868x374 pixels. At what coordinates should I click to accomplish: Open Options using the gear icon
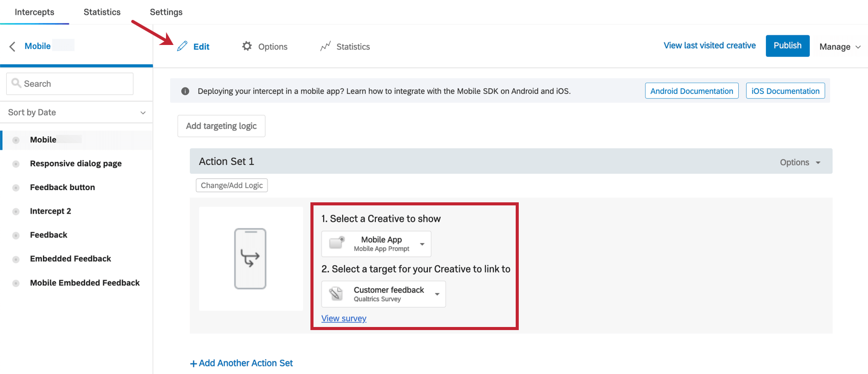[x=247, y=46]
